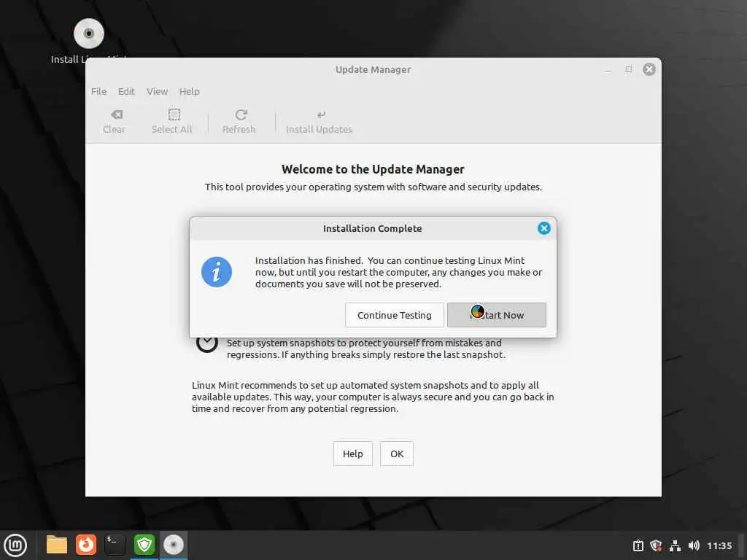Maximize the Update Manager window
The height and width of the screenshot is (560, 747).
tap(628, 69)
